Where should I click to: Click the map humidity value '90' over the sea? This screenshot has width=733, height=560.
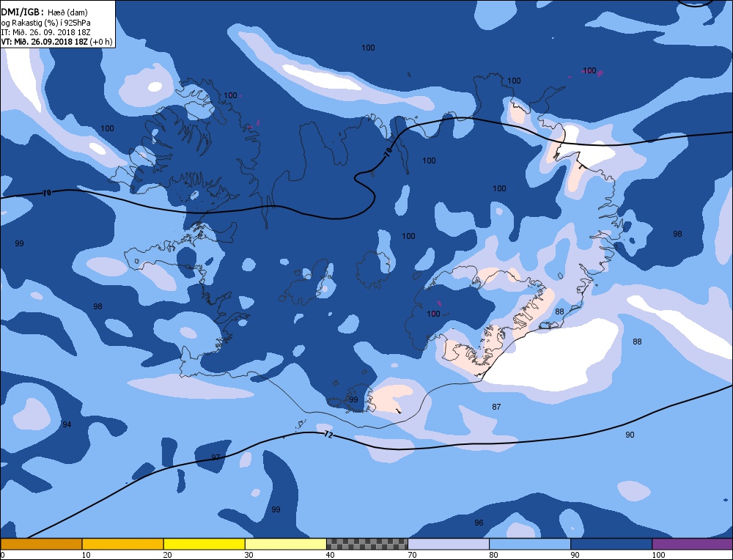coord(630,435)
